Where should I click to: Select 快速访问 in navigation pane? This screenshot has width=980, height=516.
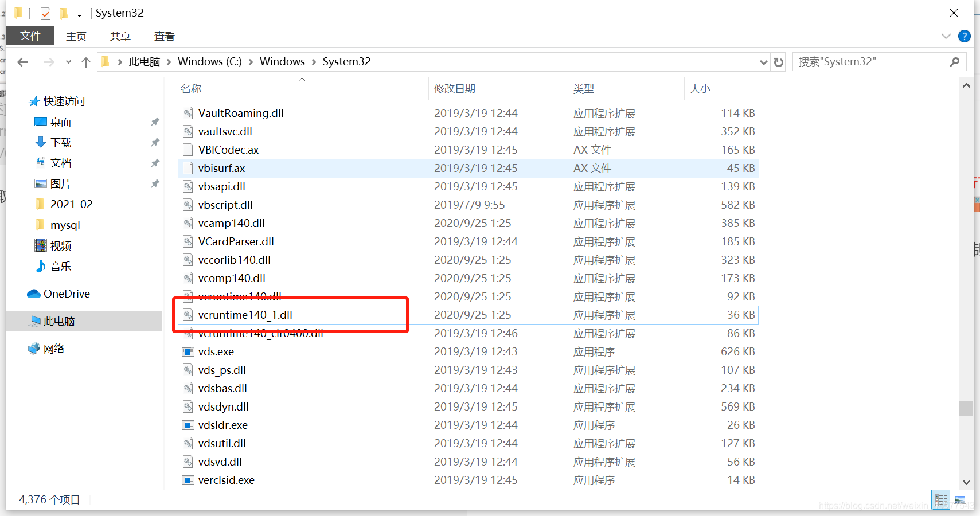(64, 101)
